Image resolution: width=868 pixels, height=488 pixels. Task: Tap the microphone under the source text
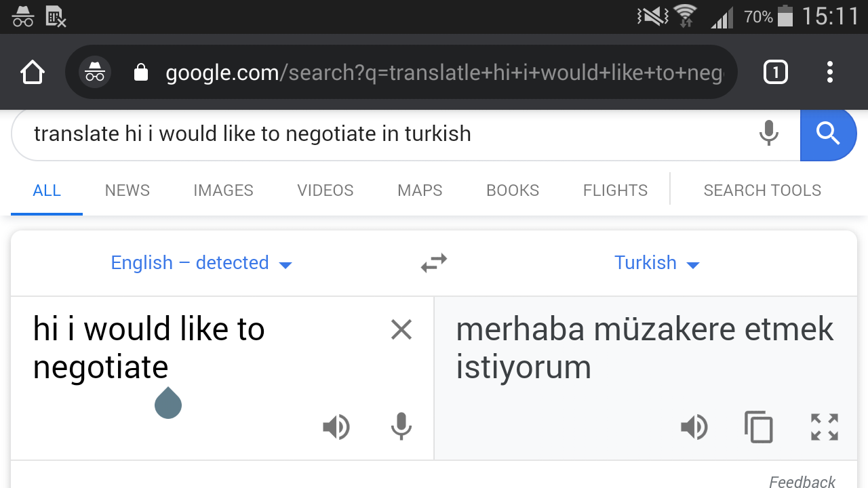pyautogui.click(x=401, y=427)
